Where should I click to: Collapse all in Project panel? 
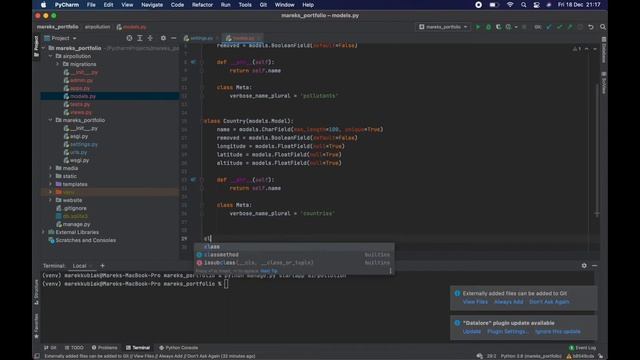click(150, 38)
